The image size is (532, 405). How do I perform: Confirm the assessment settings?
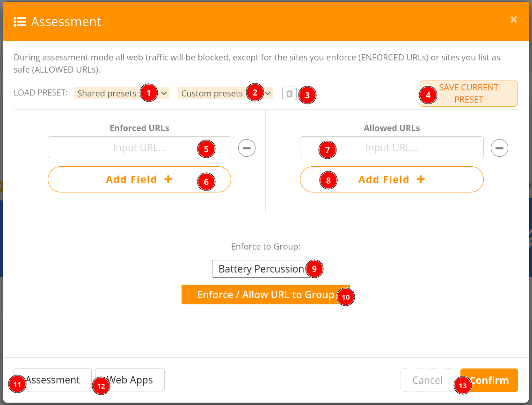point(489,380)
